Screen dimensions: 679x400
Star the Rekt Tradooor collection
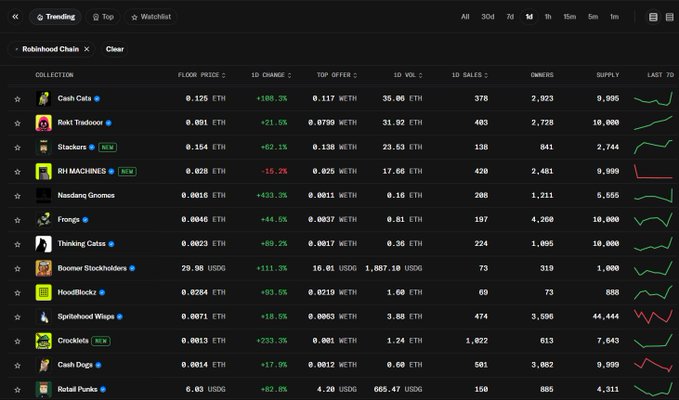(17, 123)
